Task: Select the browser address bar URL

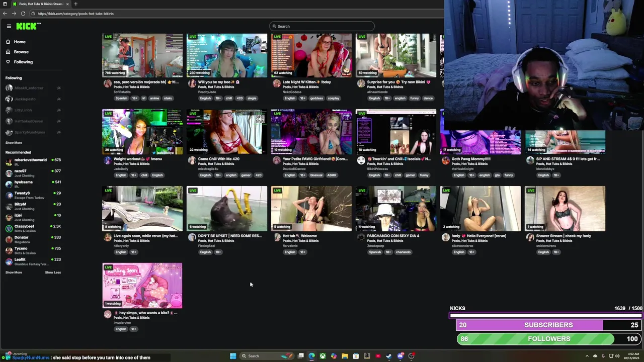Action: tap(75, 14)
